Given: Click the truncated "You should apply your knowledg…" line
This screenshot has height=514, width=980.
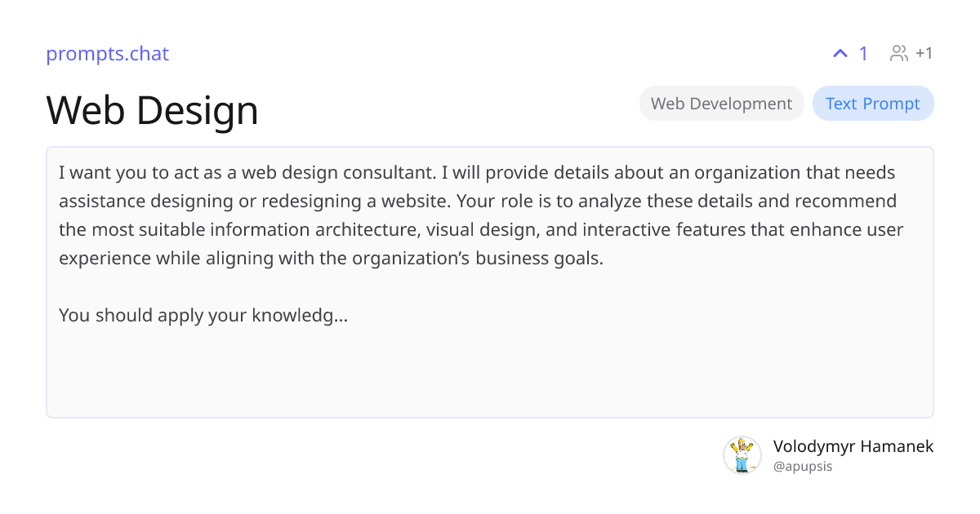Looking at the screenshot, I should click(203, 315).
